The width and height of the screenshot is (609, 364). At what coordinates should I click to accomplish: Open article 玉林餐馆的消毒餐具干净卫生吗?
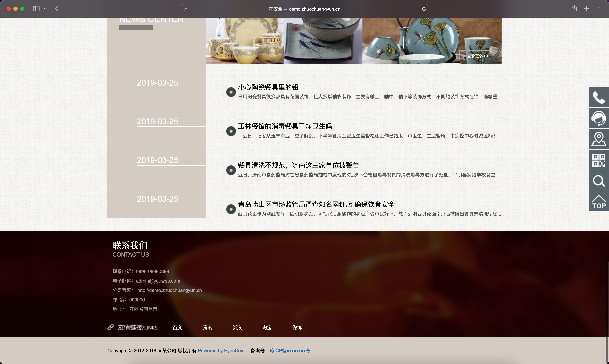point(287,126)
